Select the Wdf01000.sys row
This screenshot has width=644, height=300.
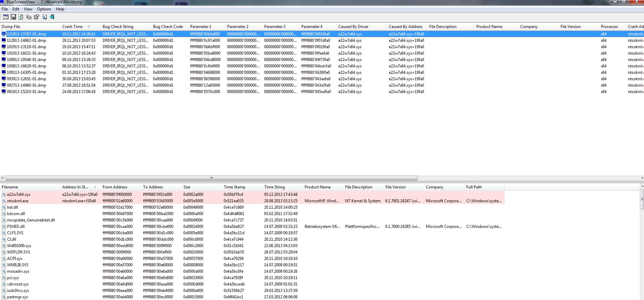252,246
